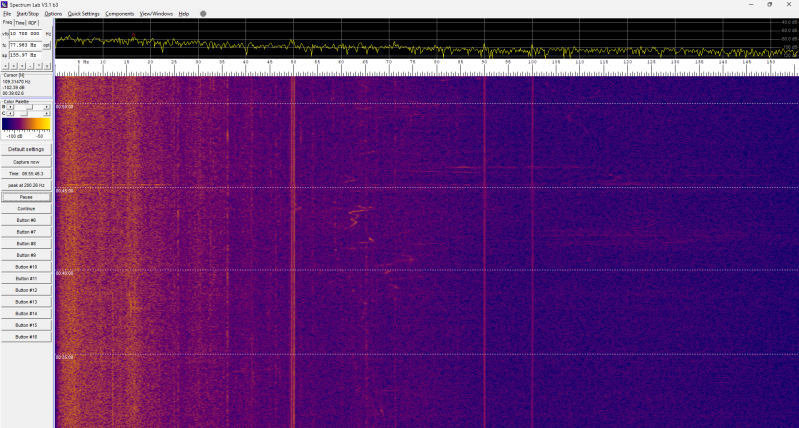Click contrast C slider left arrow

click(10, 113)
